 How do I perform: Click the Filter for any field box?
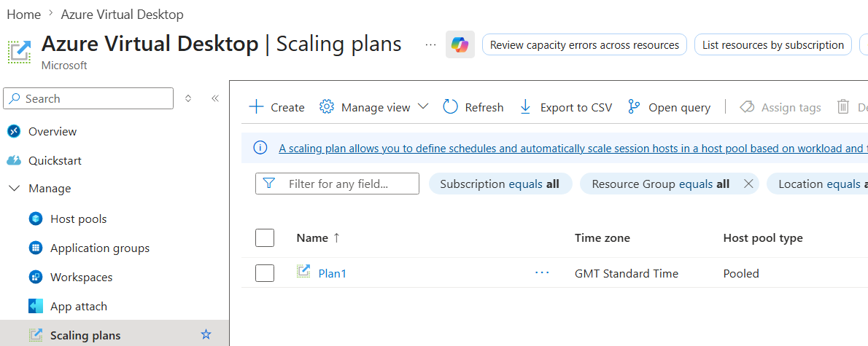[337, 184]
